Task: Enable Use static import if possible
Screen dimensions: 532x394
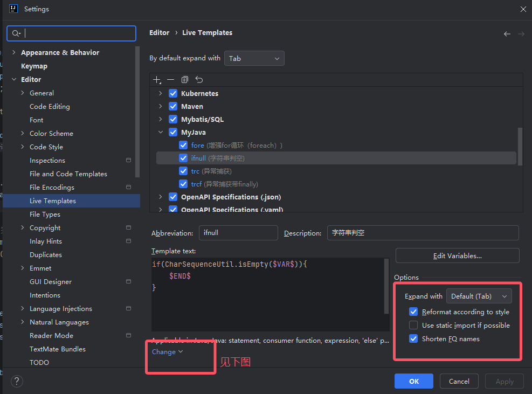Action: [413, 325]
